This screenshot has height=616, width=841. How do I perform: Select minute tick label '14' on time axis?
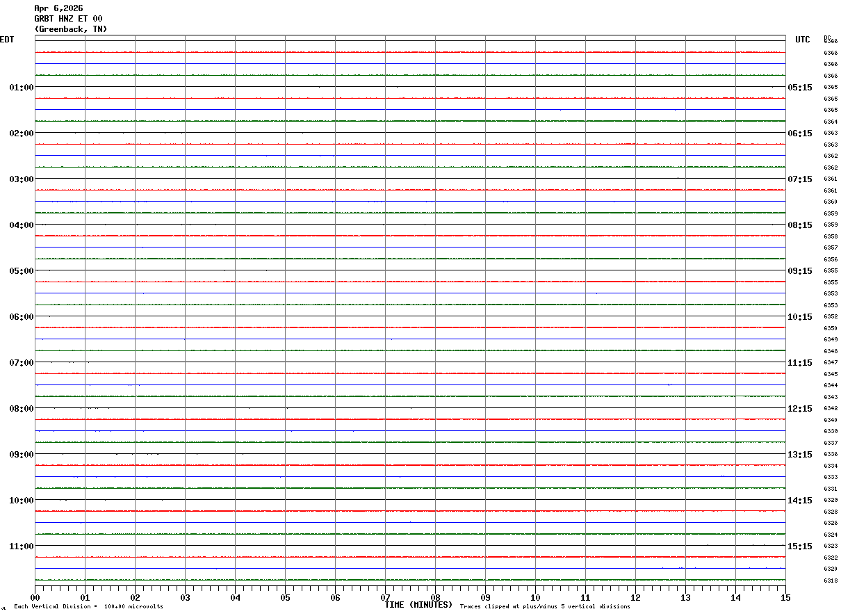coord(735,597)
